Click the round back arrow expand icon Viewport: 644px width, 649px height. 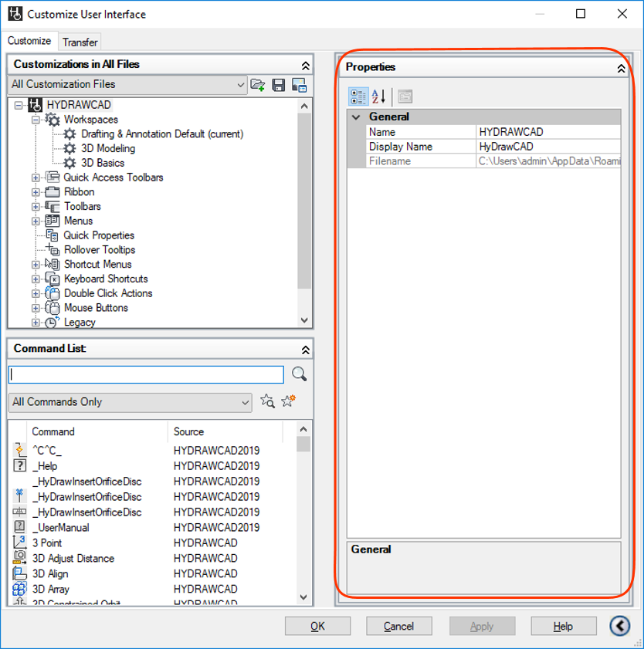[x=620, y=625]
